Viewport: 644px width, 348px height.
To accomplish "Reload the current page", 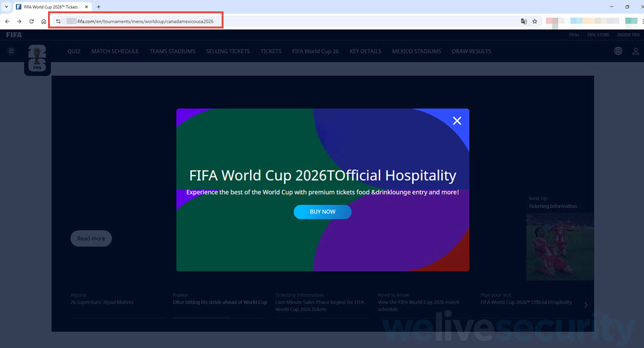I will [31, 21].
